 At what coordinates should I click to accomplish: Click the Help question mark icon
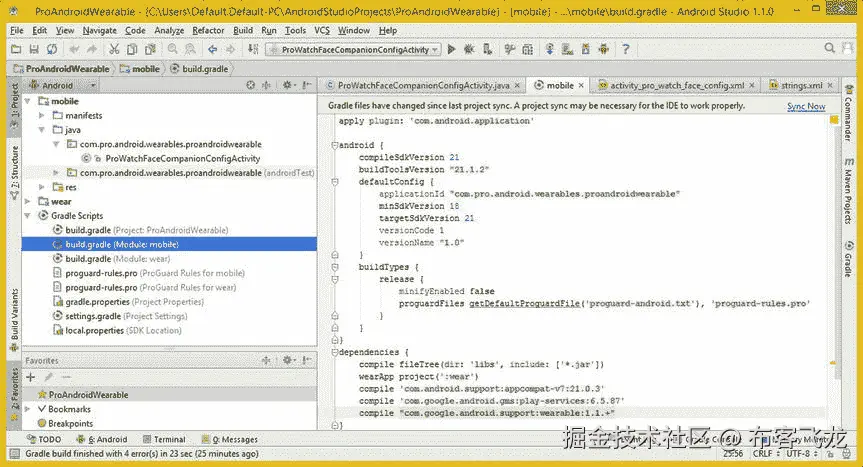coord(626,50)
